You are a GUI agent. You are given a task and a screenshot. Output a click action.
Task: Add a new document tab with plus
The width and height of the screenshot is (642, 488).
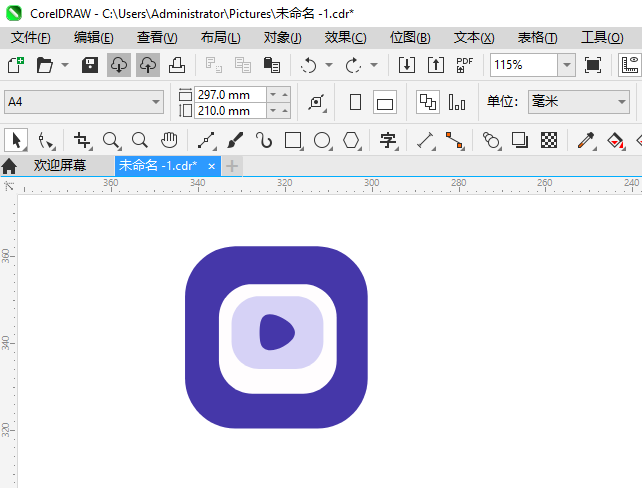pos(232,166)
